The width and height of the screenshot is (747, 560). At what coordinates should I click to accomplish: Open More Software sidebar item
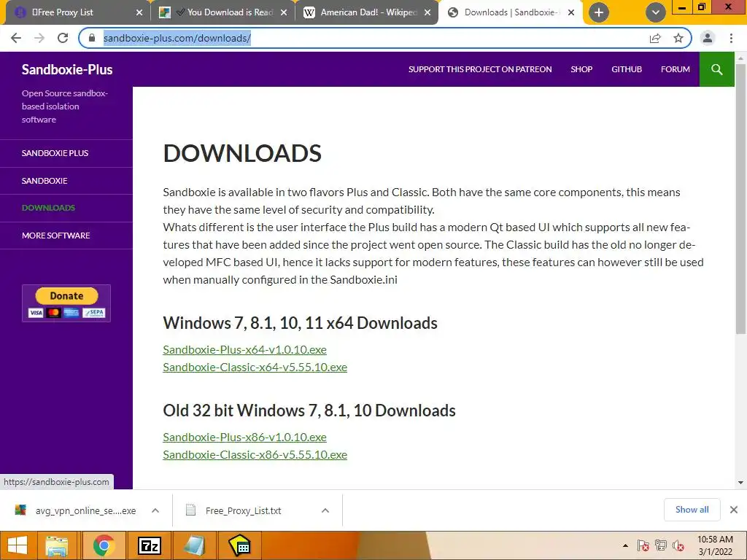click(66, 236)
